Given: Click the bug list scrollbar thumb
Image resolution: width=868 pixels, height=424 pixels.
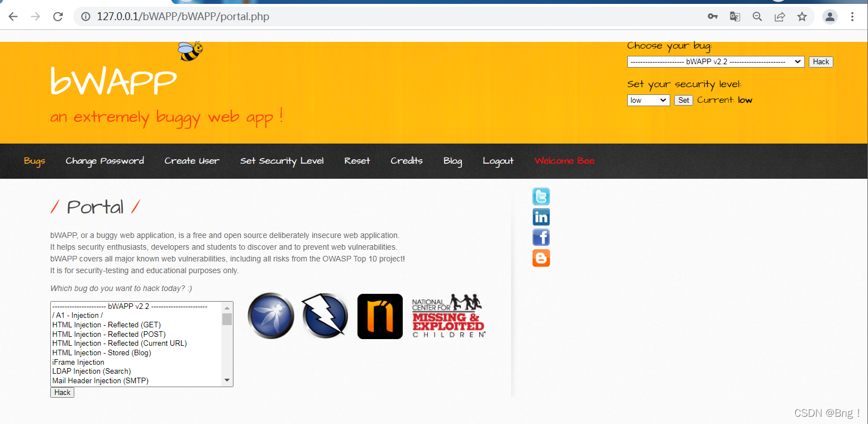Looking at the screenshot, I should coord(227,319).
